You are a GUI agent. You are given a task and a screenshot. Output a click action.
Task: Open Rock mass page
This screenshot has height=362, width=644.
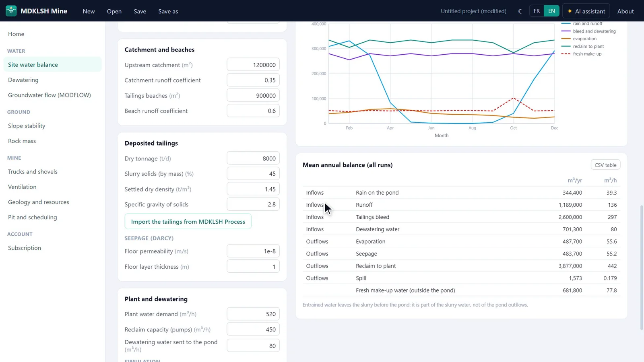tap(52, 141)
